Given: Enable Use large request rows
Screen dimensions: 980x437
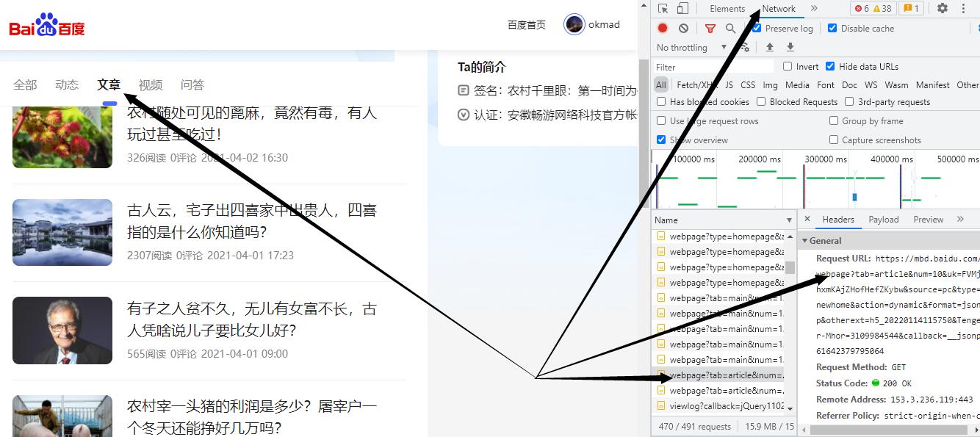Looking at the screenshot, I should [661, 120].
